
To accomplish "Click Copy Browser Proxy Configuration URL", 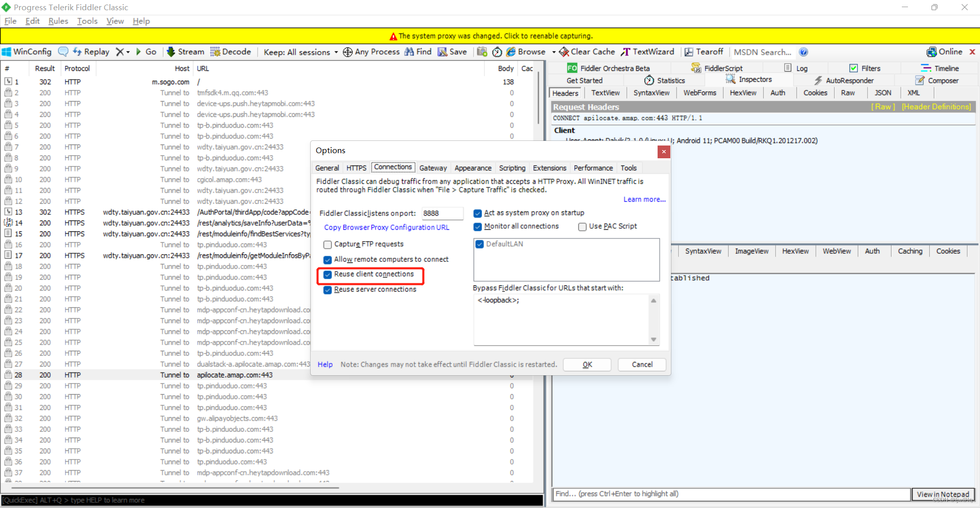I will coord(387,228).
